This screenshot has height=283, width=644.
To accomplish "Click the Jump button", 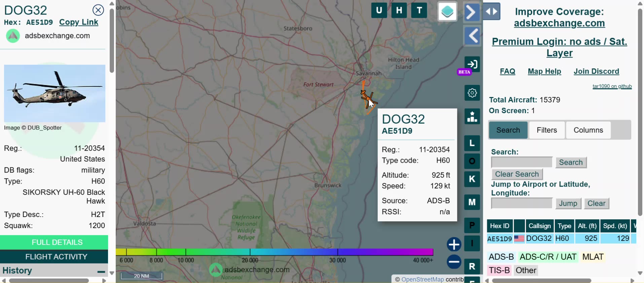I will coord(568,203).
